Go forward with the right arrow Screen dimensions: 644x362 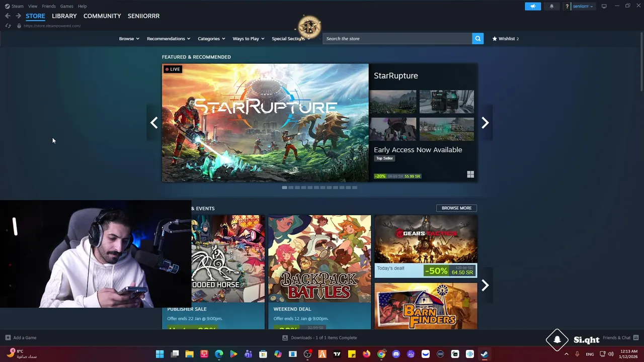click(x=18, y=16)
